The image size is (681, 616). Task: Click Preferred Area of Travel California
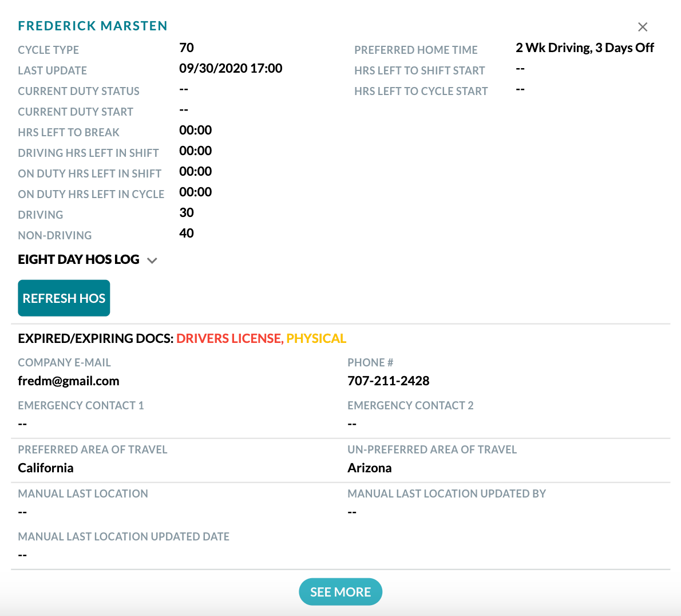(46, 467)
